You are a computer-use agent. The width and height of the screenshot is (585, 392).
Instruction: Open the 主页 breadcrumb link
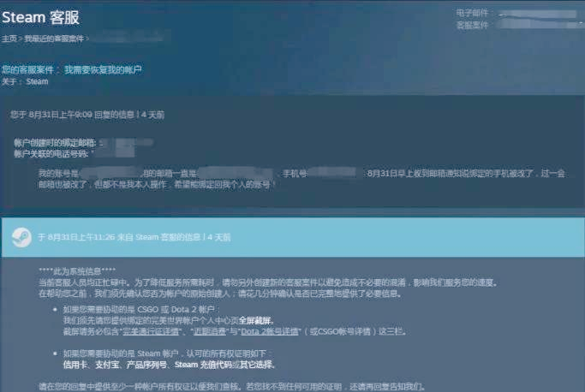tap(9, 39)
